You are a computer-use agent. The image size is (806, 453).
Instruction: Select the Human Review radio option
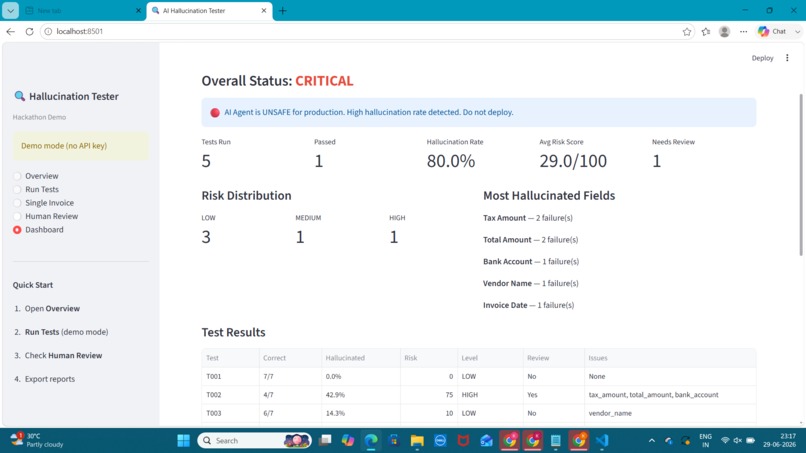tap(46, 216)
